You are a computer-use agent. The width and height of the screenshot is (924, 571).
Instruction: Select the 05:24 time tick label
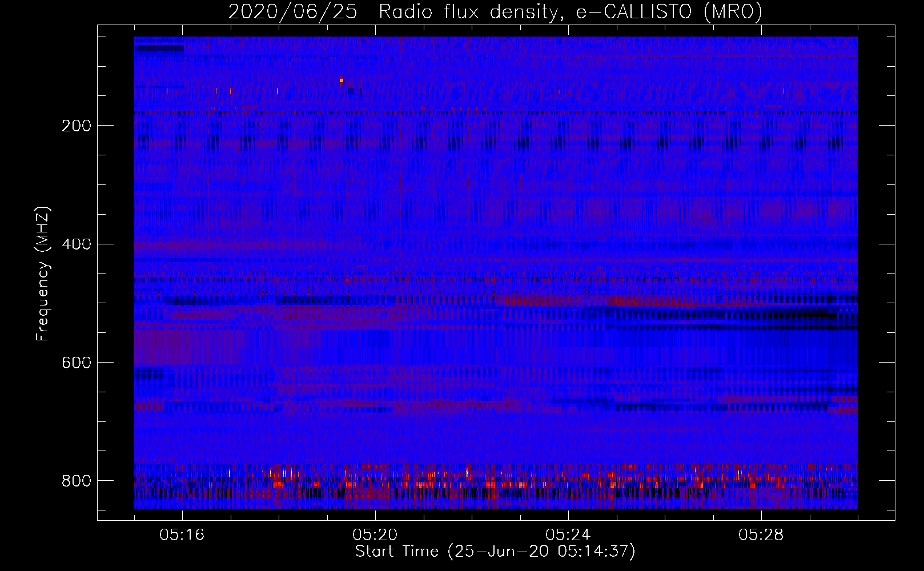tap(568, 535)
